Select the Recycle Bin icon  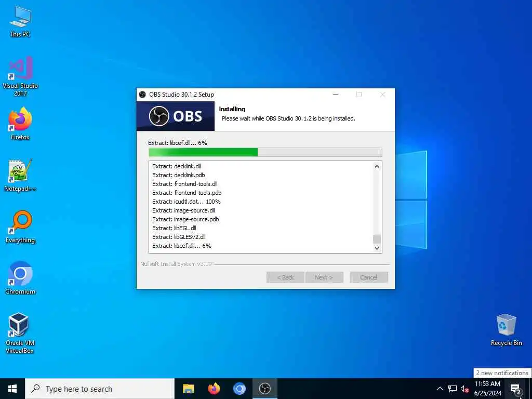(x=506, y=330)
